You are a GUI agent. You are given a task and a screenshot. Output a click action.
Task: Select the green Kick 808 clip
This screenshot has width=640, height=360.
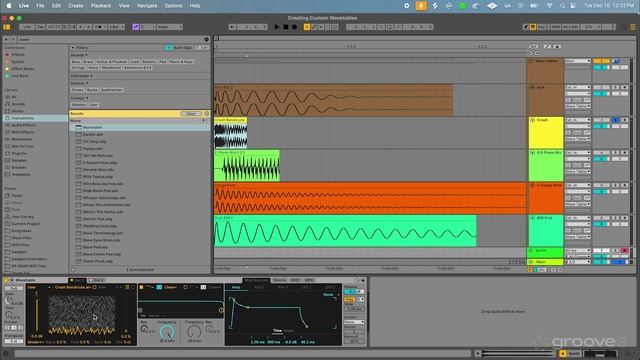345,231
